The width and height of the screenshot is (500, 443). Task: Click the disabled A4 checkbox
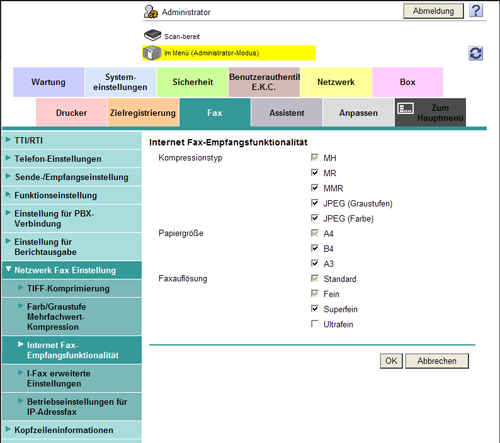(x=314, y=233)
